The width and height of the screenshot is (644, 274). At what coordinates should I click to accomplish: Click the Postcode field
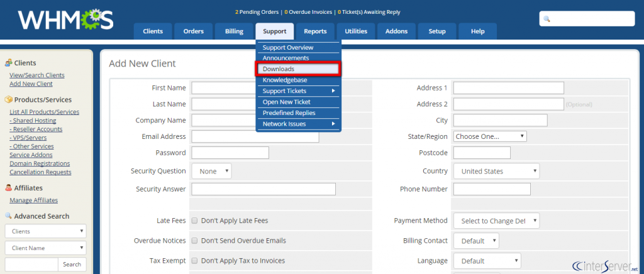(482, 153)
